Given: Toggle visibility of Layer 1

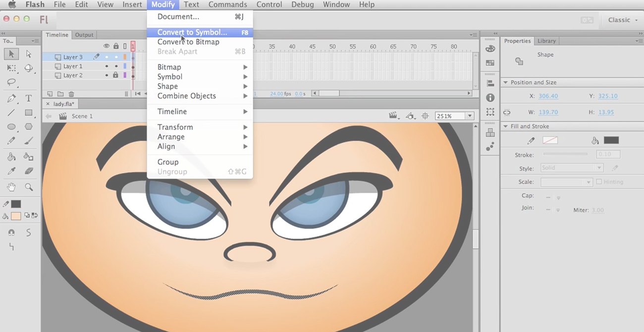Looking at the screenshot, I should [x=107, y=66].
